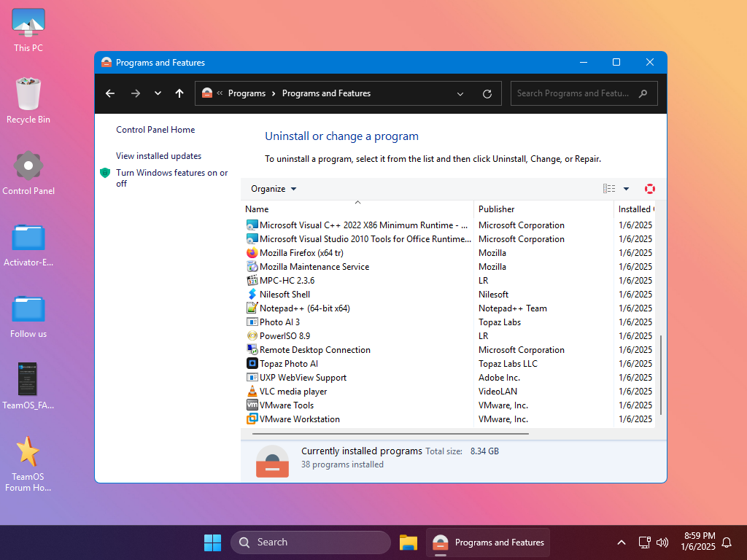Image resolution: width=747 pixels, height=560 pixels.
Task: Open the recent locations chevron
Action: pos(158,93)
